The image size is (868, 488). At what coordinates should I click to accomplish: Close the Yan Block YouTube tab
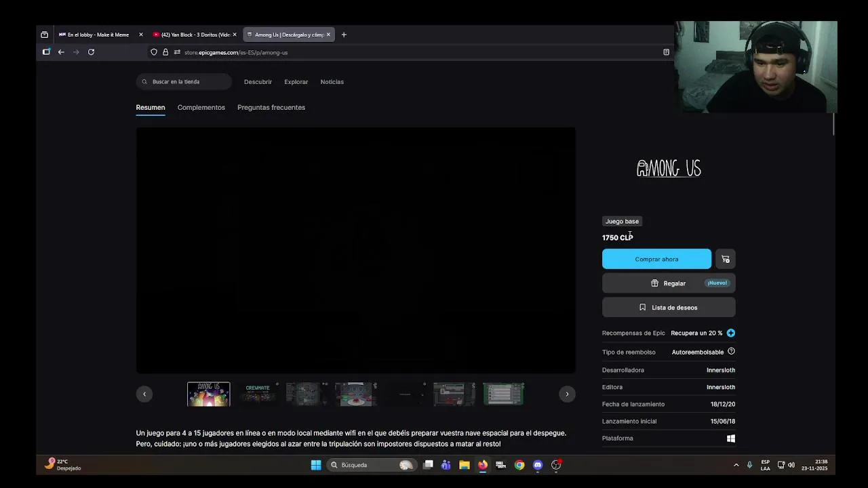(x=235, y=35)
